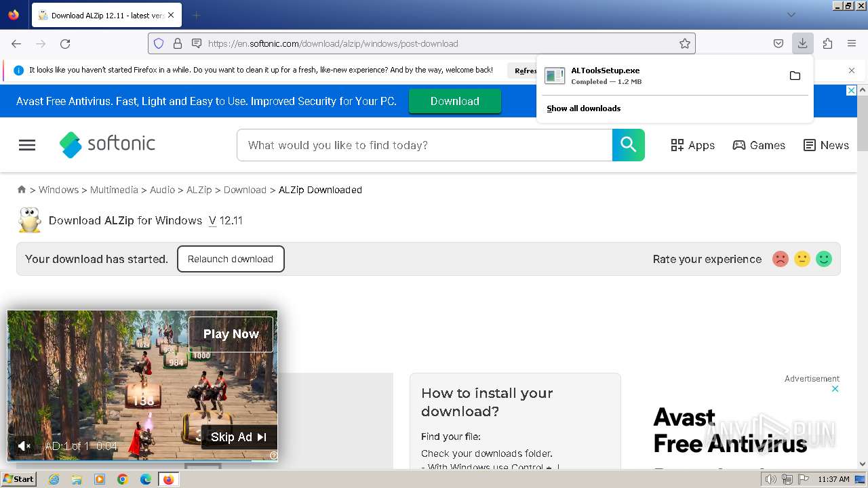Show ALToolsSetup.exe in its folder
Screen dimensions: 868x488
[795, 75]
